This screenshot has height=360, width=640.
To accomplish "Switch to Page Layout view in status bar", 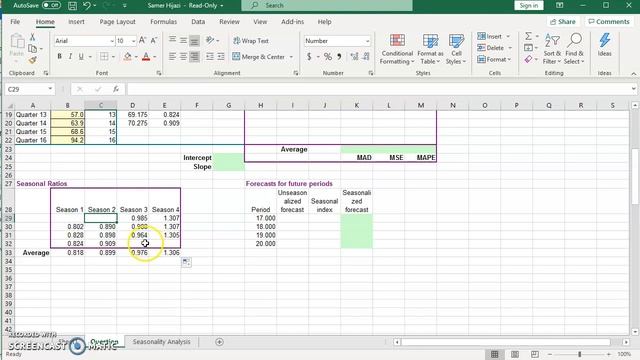I will tap(515, 354).
